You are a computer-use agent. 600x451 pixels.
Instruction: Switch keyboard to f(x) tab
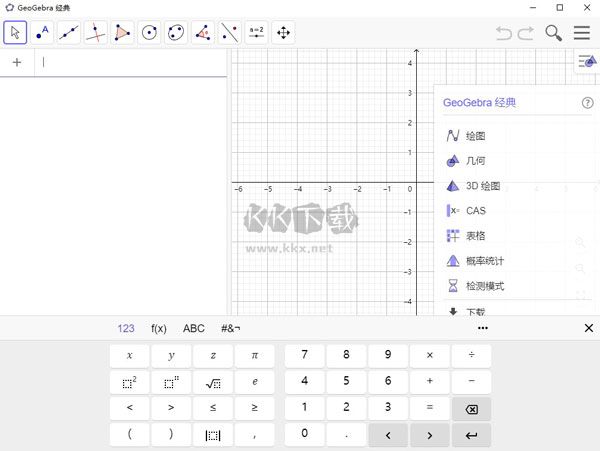click(x=158, y=328)
